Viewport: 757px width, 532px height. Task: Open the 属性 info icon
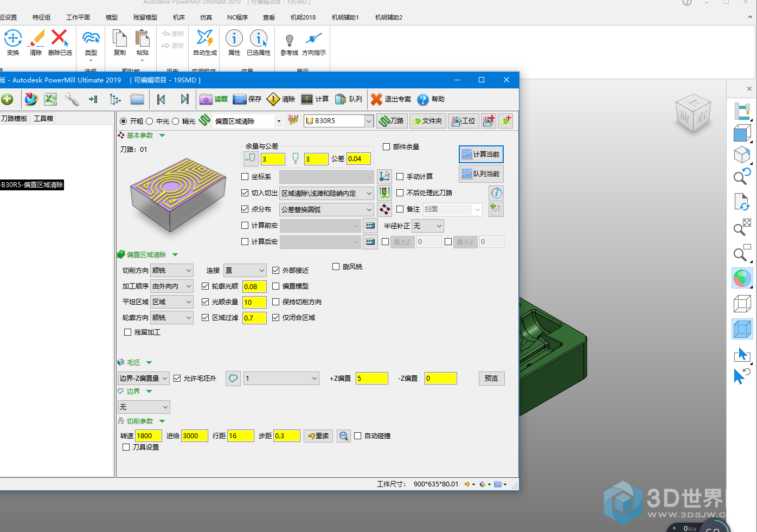[234, 39]
